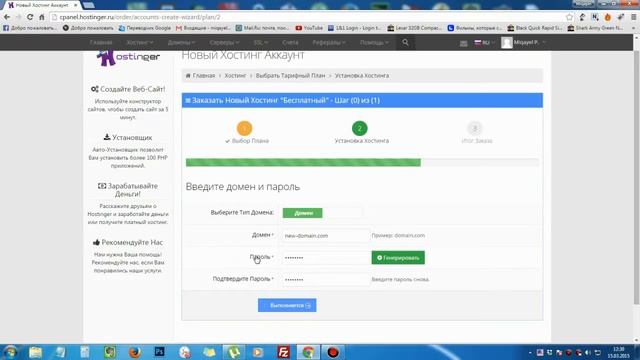Follow the Хостинг breadcrumb link
Screen dimensions: 640x360
[x=236, y=76]
